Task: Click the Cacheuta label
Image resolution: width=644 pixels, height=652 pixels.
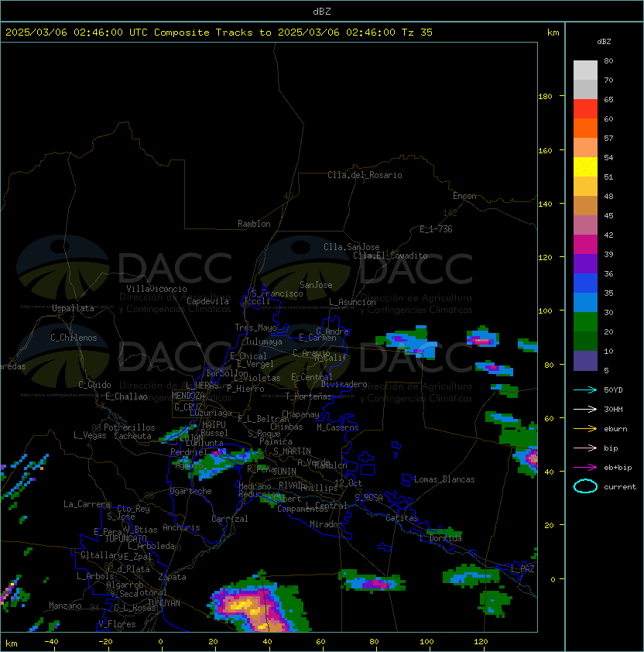Action: pyautogui.click(x=132, y=436)
